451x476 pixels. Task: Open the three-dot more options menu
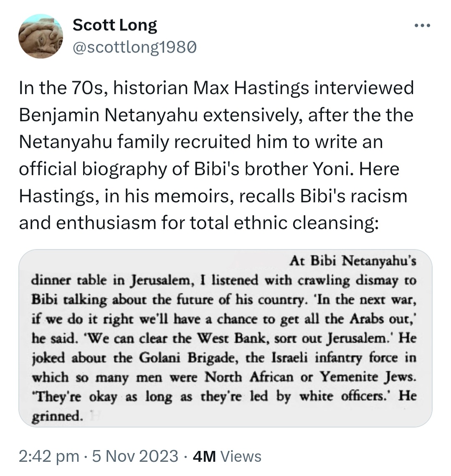422,26
